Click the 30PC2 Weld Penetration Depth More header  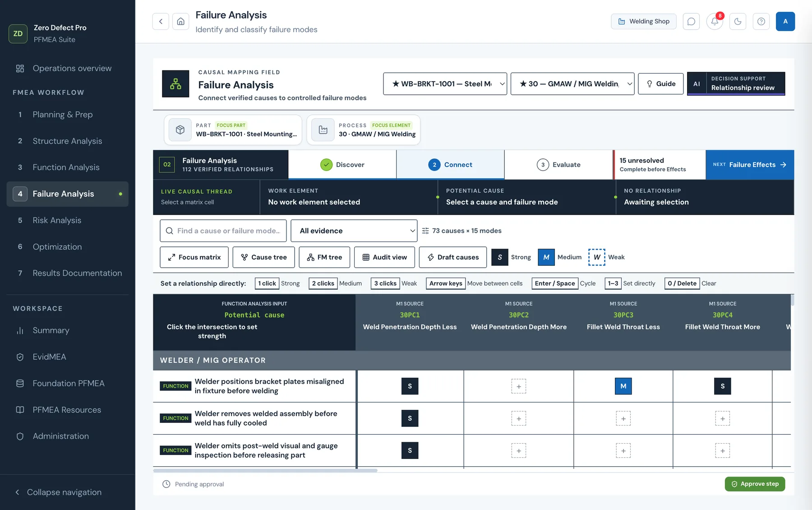[519, 322]
